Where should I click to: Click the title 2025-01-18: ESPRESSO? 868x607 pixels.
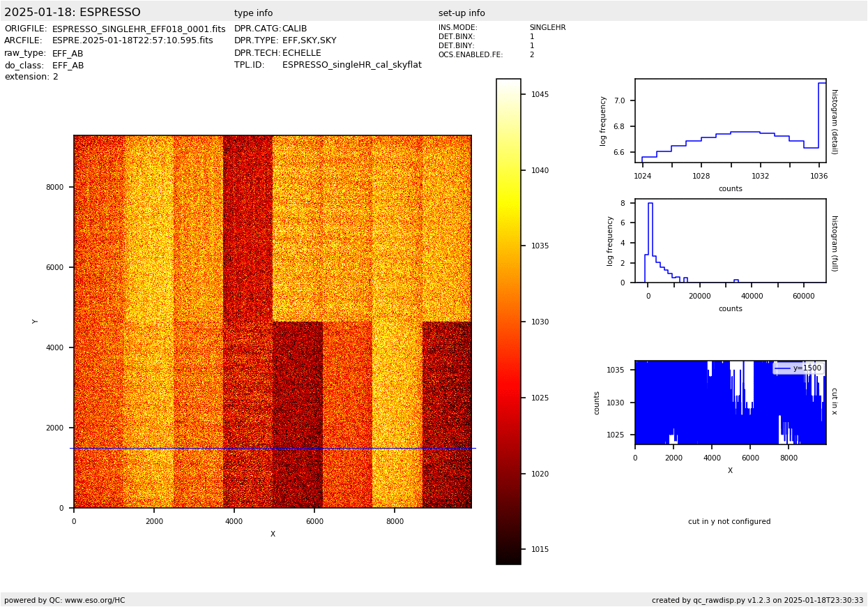73,13
